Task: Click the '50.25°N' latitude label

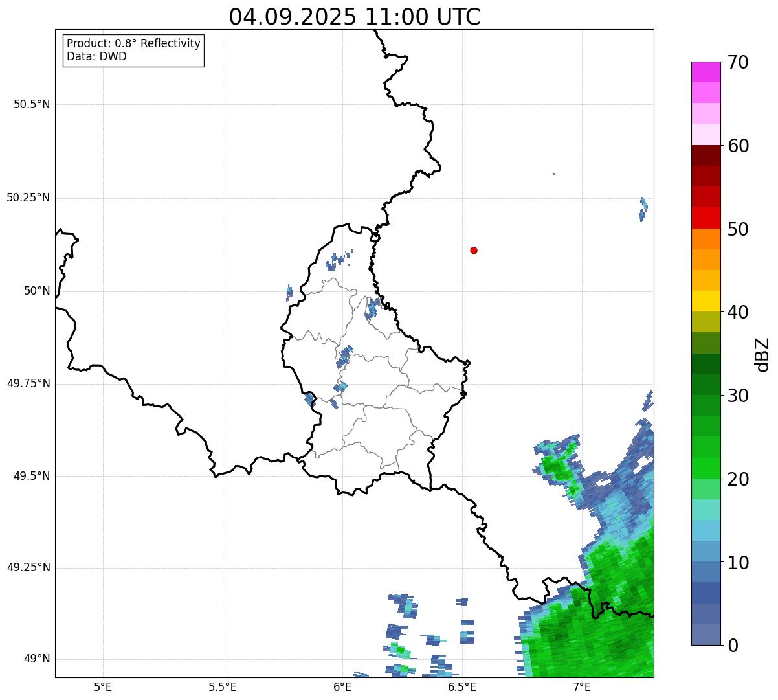Action: [x=28, y=198]
